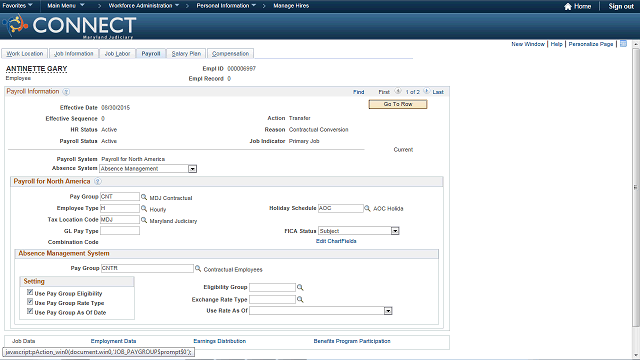
Task: Click the Payroll for North America help icon
Action: (x=98, y=181)
